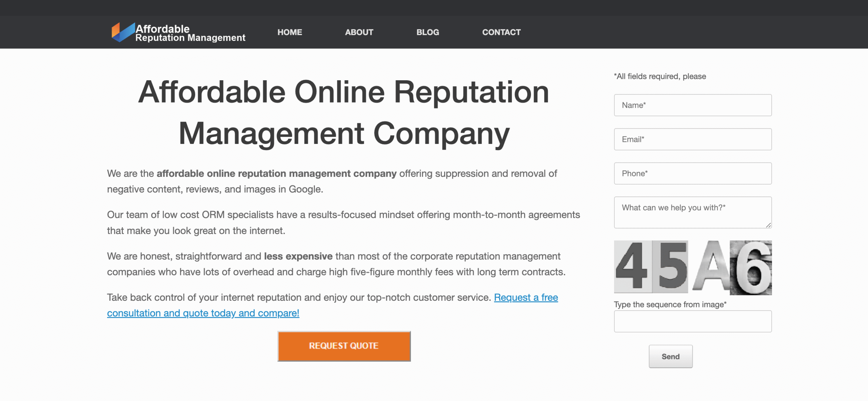Focus the Name field
The image size is (868, 401).
tap(692, 105)
